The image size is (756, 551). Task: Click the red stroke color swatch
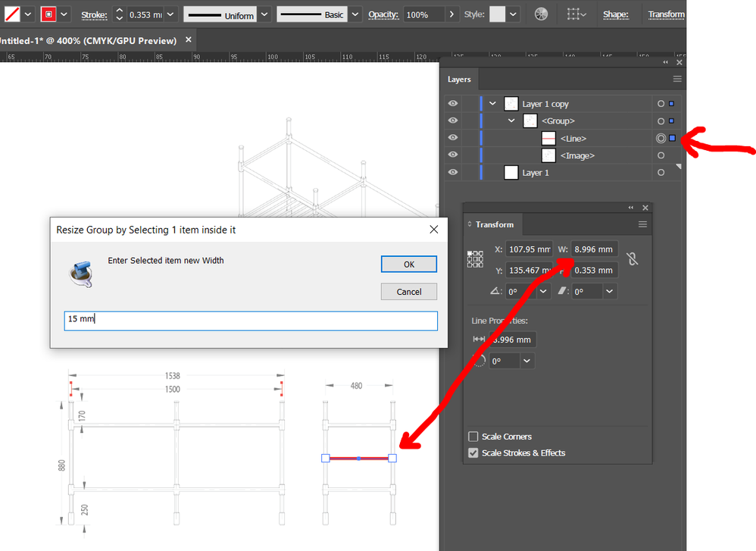pos(48,14)
